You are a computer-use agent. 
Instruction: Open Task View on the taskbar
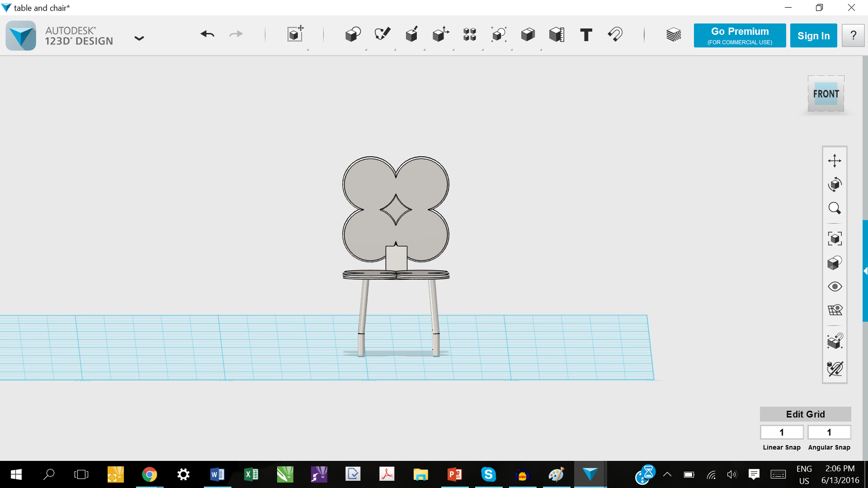(82, 475)
